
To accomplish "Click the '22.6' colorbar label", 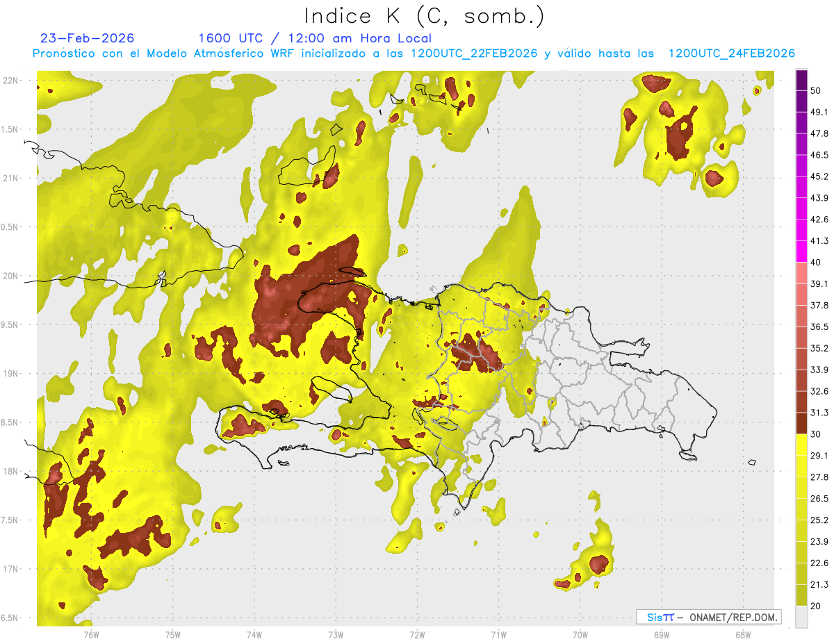I will (820, 563).
